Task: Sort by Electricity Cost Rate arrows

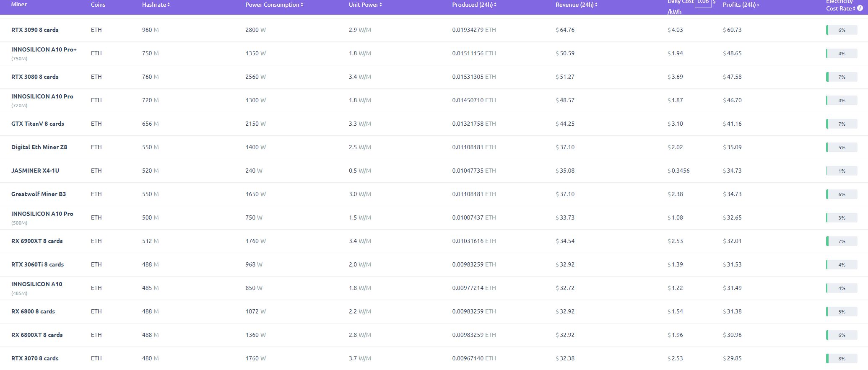Action: tap(854, 8)
